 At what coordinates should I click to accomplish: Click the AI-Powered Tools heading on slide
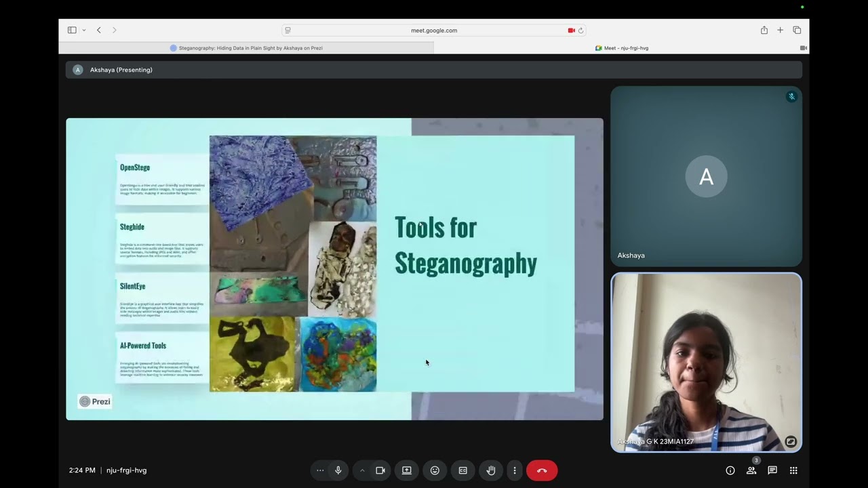click(x=143, y=346)
